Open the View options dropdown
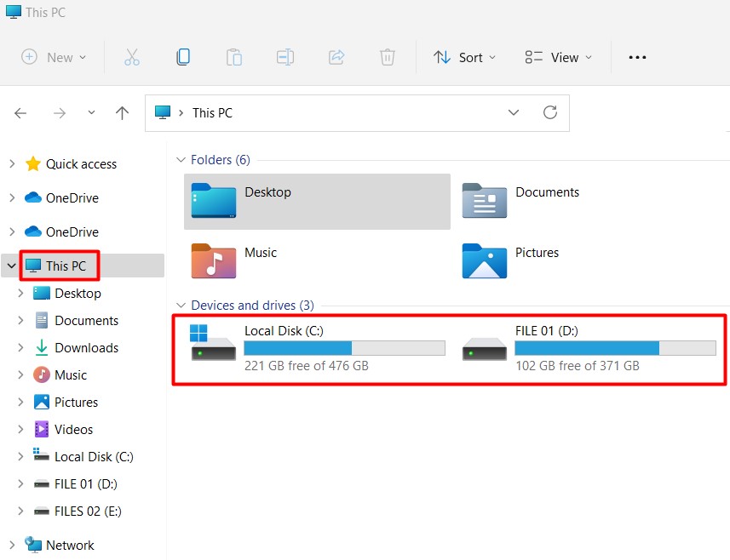Screen dimensions: 730x560 pyautogui.click(x=559, y=57)
